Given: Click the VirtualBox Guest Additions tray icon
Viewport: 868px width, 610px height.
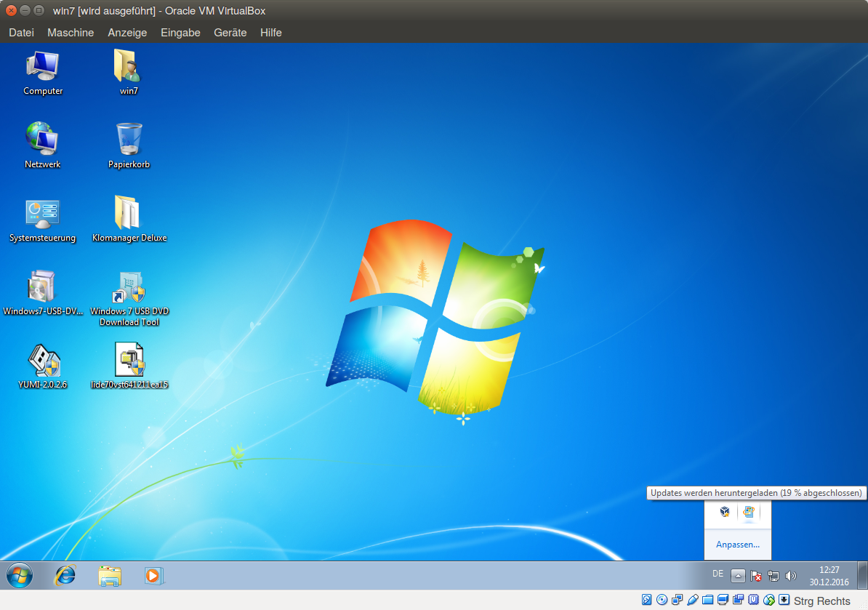Looking at the screenshot, I should click(725, 512).
